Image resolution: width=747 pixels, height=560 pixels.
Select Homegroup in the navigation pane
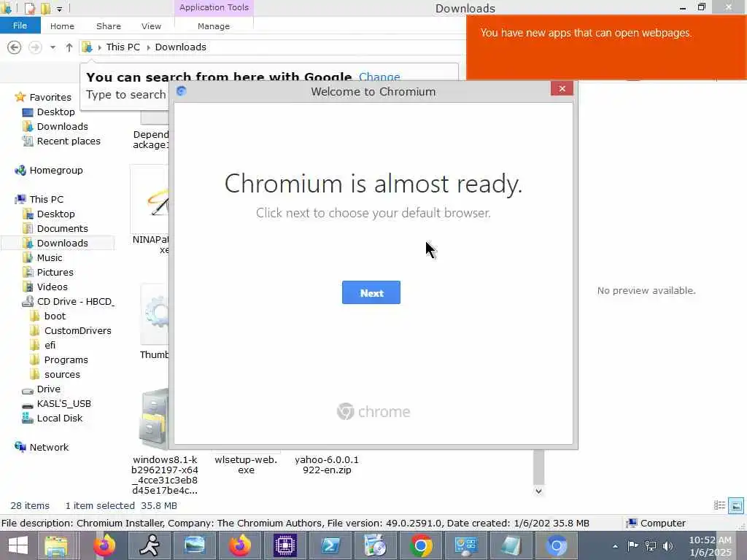point(56,170)
